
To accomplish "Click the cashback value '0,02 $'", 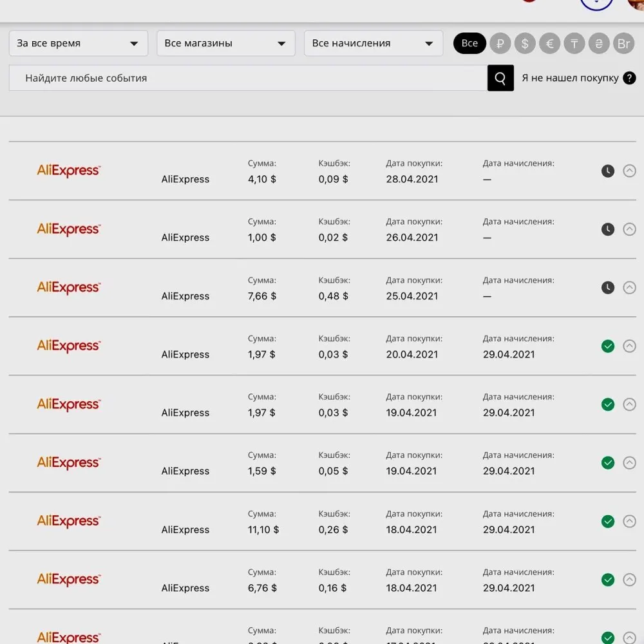I will (333, 238).
